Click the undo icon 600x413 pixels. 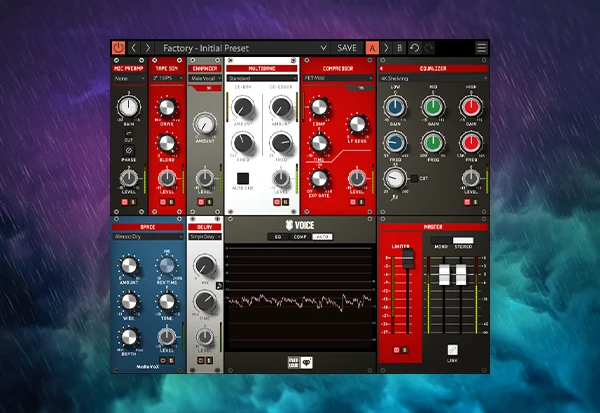(414, 48)
